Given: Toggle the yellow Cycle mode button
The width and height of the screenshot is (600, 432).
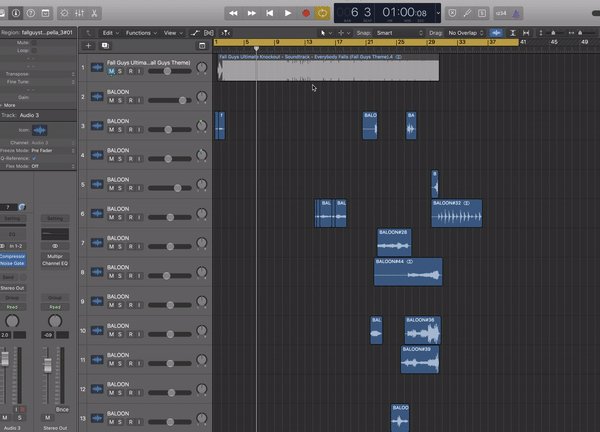Looking at the screenshot, I should pos(322,13).
